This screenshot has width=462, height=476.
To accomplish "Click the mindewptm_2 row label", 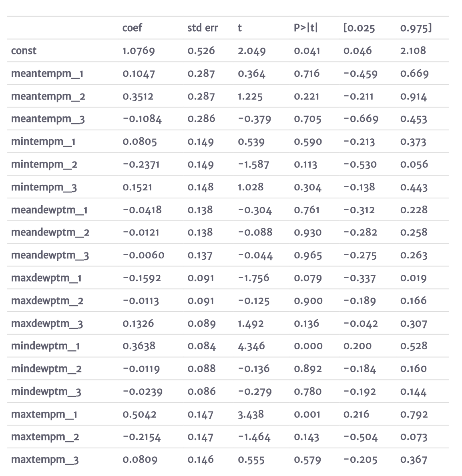I will click(46, 369).
